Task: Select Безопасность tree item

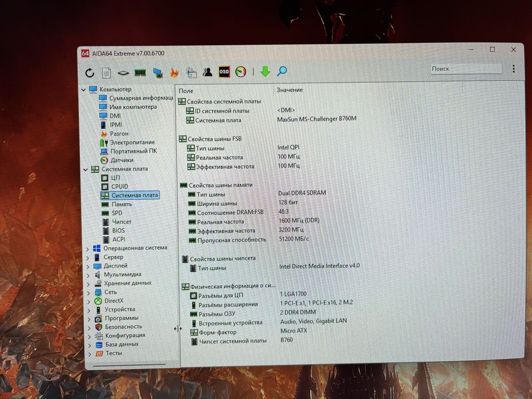Action: pyautogui.click(x=119, y=327)
